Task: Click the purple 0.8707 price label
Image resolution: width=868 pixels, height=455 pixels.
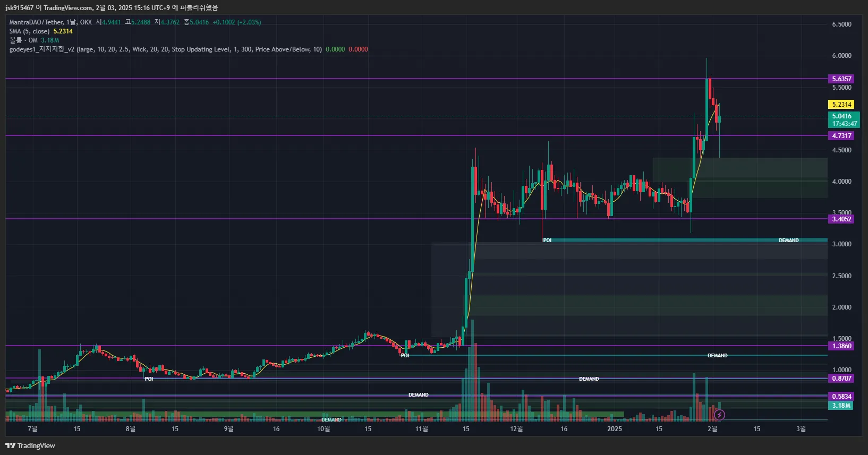Action: (841, 379)
